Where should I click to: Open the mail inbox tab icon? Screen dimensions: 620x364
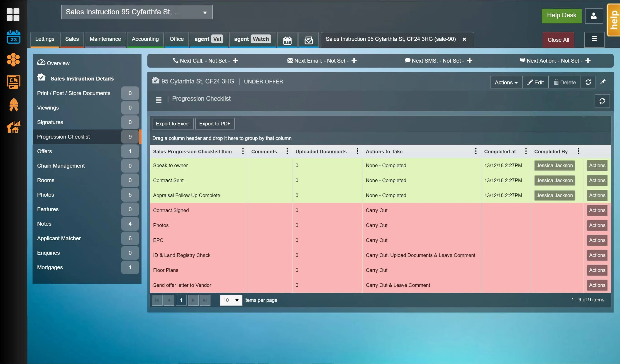308,40
